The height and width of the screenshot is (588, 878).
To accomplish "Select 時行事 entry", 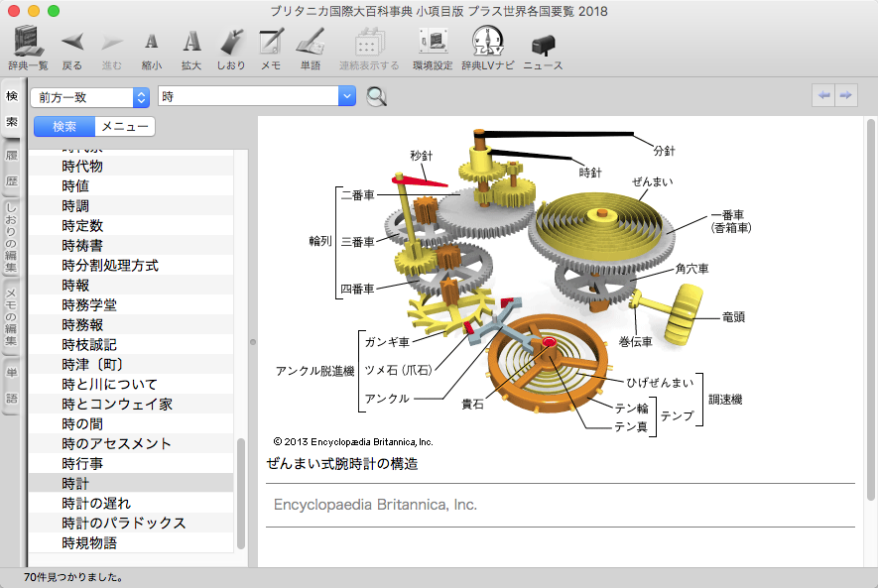I will [131, 464].
